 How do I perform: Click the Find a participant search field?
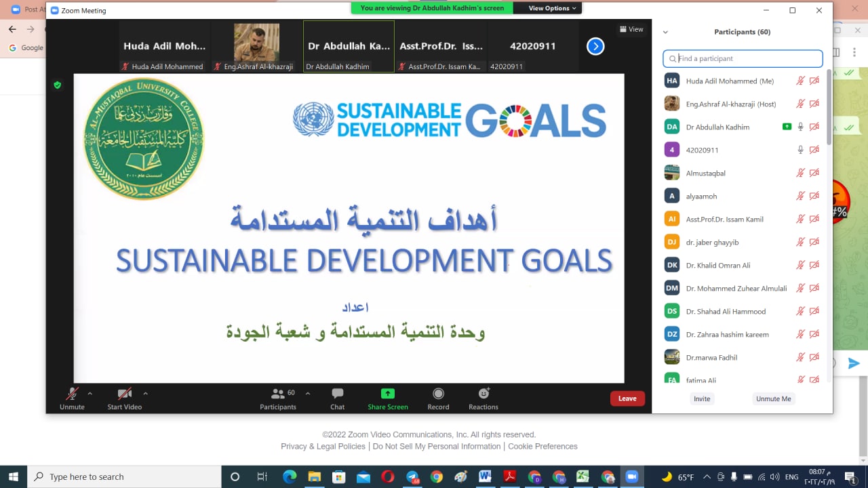[x=743, y=58]
